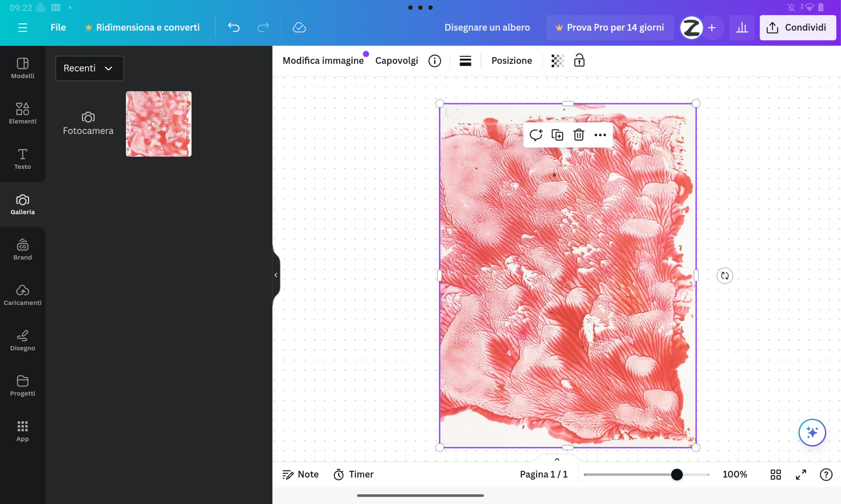Toggle grid layout view icon
Image resolution: width=841 pixels, height=504 pixels.
tap(776, 475)
